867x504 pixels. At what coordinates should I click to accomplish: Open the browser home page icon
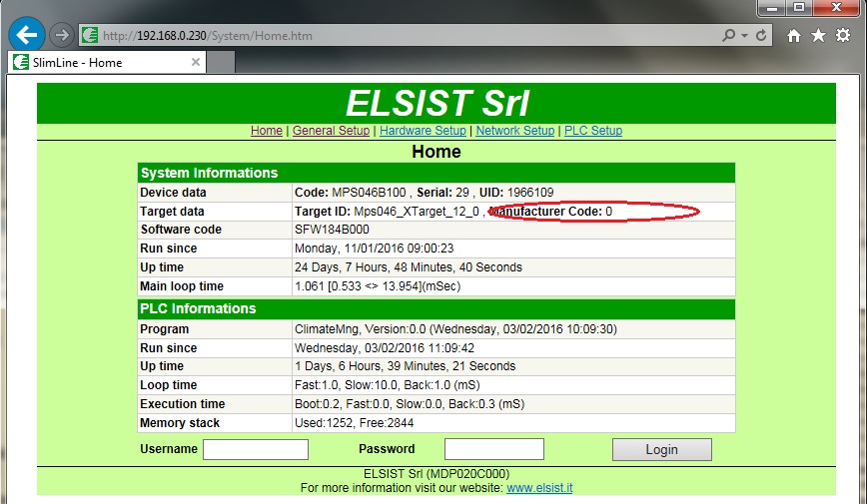point(794,35)
